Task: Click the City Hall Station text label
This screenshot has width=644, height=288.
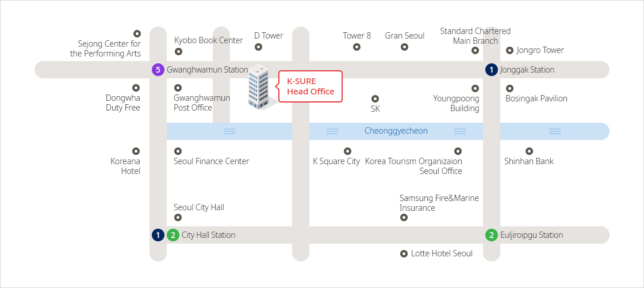Action: pyautogui.click(x=209, y=235)
